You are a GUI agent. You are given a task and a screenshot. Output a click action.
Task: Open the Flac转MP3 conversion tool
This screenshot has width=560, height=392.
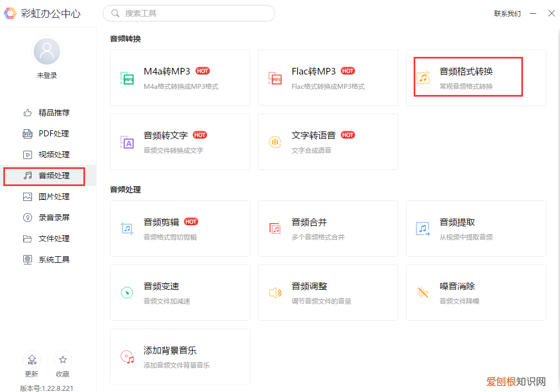coord(327,77)
